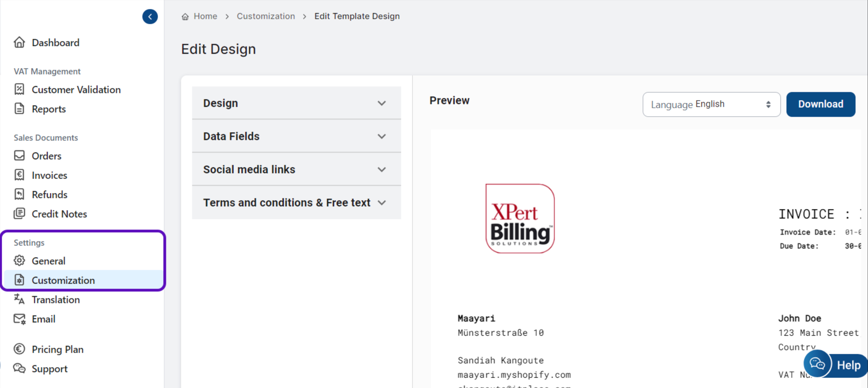This screenshot has height=388, width=868.
Task: Click the Credit Notes document icon
Action: pyautogui.click(x=19, y=214)
